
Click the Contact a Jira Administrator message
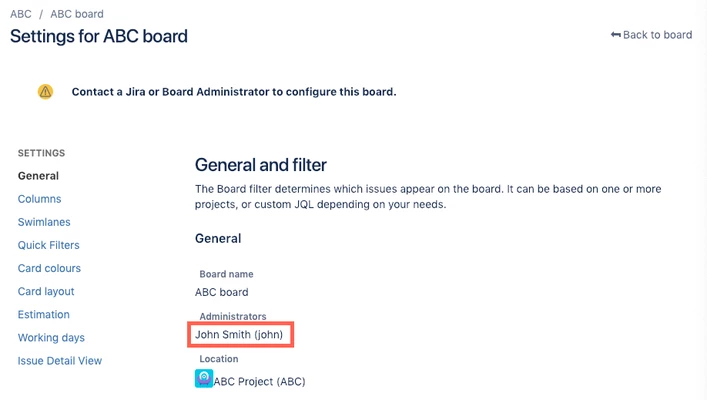click(x=234, y=92)
